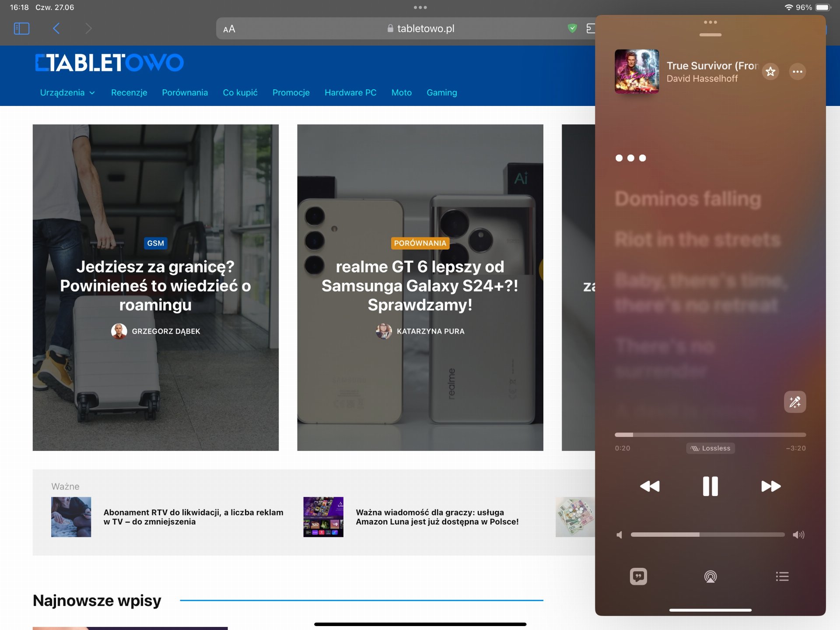Click the Music panel grabber handle
Screen dimensions: 840x630
tap(710, 35)
